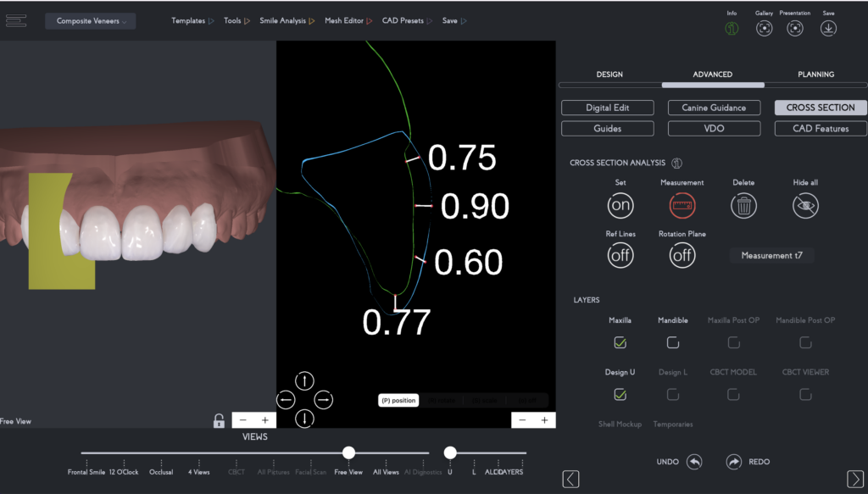Click the Undo arrow icon

click(x=694, y=462)
